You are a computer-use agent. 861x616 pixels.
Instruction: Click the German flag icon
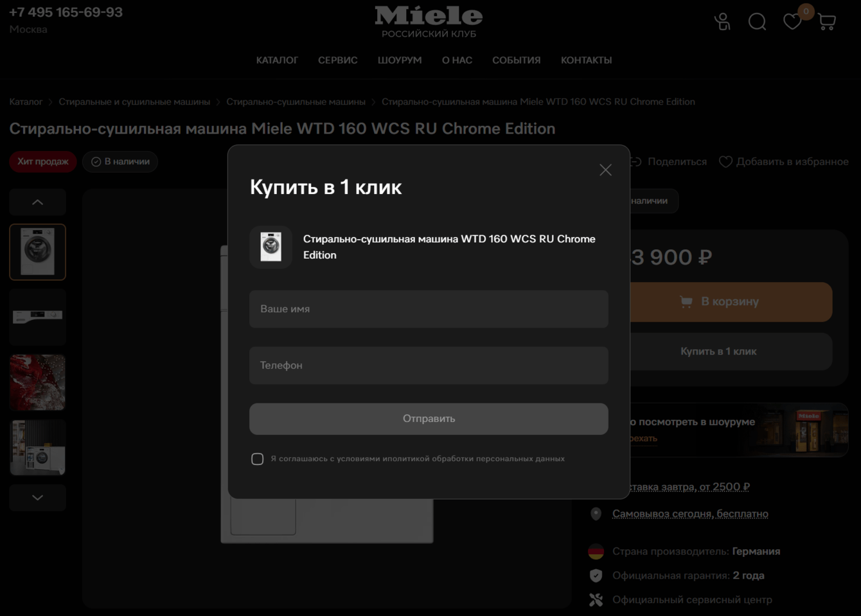596,551
